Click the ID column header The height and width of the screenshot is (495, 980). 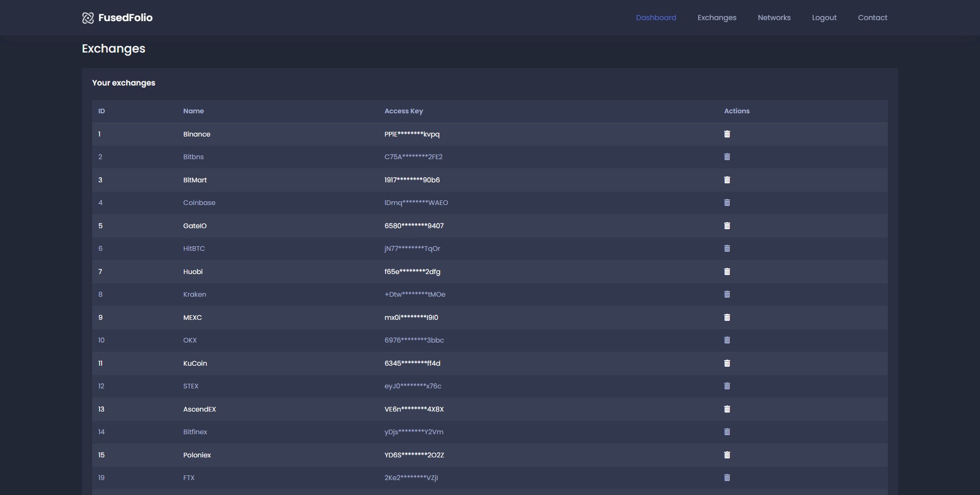(101, 111)
